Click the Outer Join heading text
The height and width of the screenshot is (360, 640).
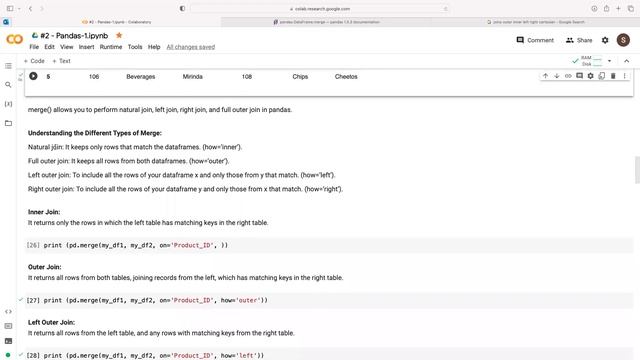pyautogui.click(x=44, y=267)
